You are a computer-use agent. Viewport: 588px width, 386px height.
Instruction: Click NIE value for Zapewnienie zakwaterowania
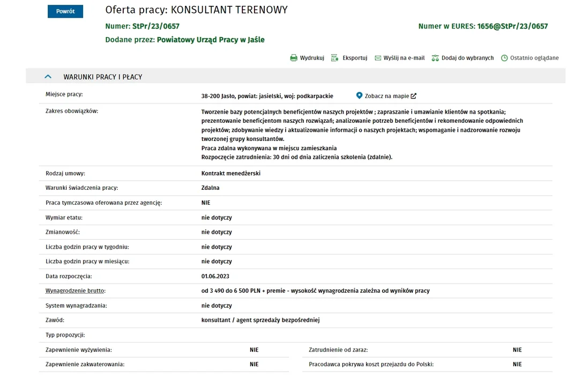tap(254, 364)
